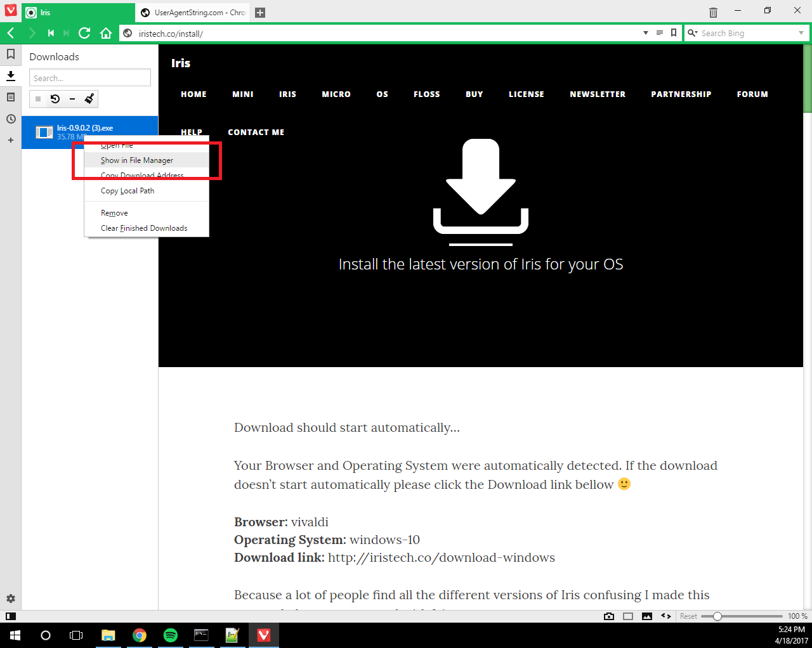Open reader view in address bar

coord(660,33)
